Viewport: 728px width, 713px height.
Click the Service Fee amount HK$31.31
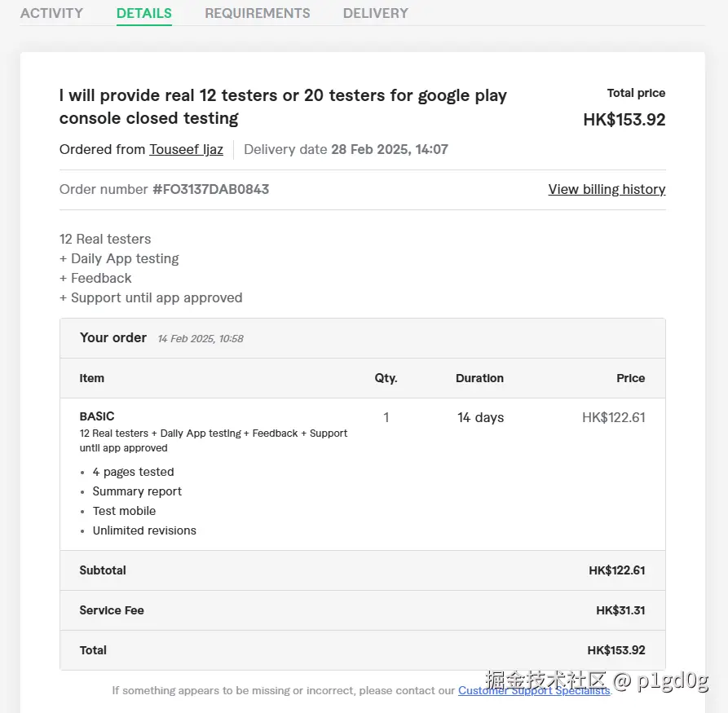(620, 610)
